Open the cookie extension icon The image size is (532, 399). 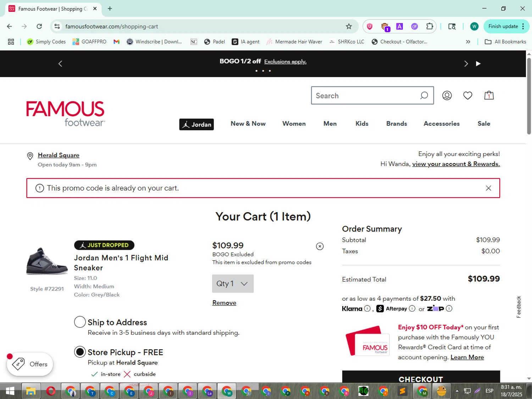385,27
